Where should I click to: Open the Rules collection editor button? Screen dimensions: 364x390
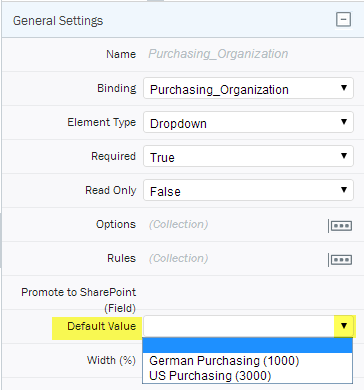[340, 260]
